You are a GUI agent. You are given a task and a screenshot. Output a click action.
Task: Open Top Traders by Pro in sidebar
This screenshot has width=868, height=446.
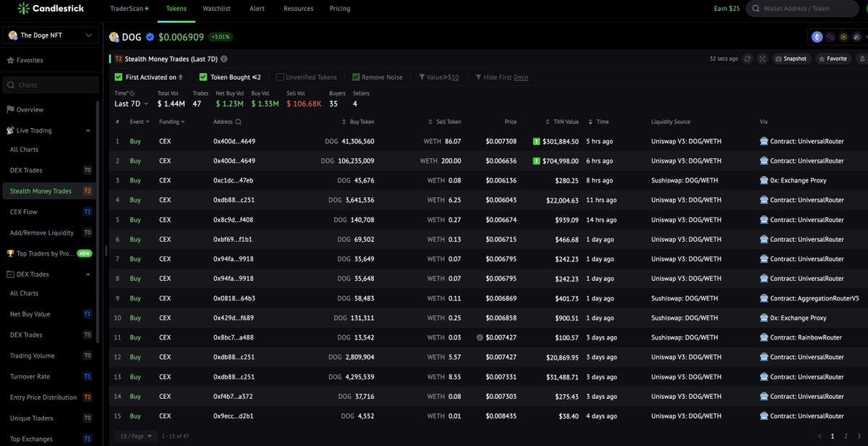(51, 253)
